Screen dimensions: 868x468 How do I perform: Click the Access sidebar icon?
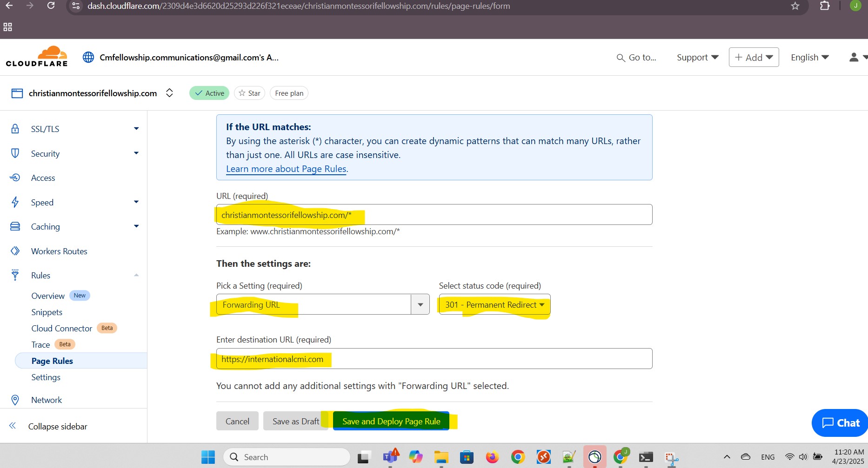(15, 178)
